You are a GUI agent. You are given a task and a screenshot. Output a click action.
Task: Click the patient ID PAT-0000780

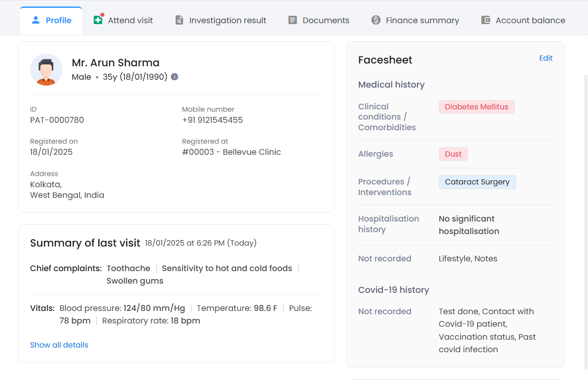pos(57,120)
